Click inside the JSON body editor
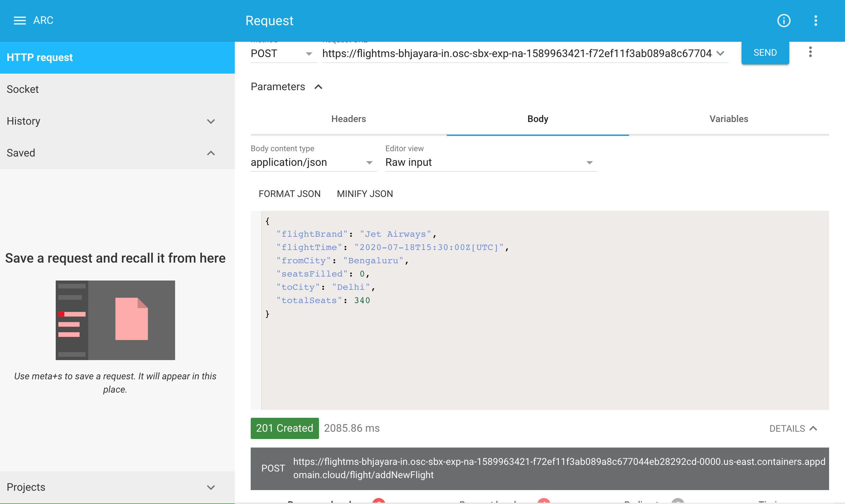Screen dimensions: 845x504 point(544,356)
